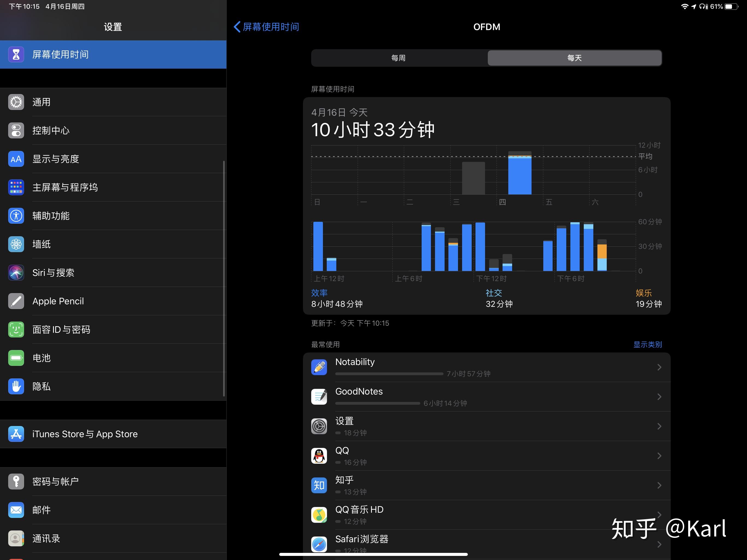Open 隐私 settings
Screen dimensions: 747x560
(113, 386)
